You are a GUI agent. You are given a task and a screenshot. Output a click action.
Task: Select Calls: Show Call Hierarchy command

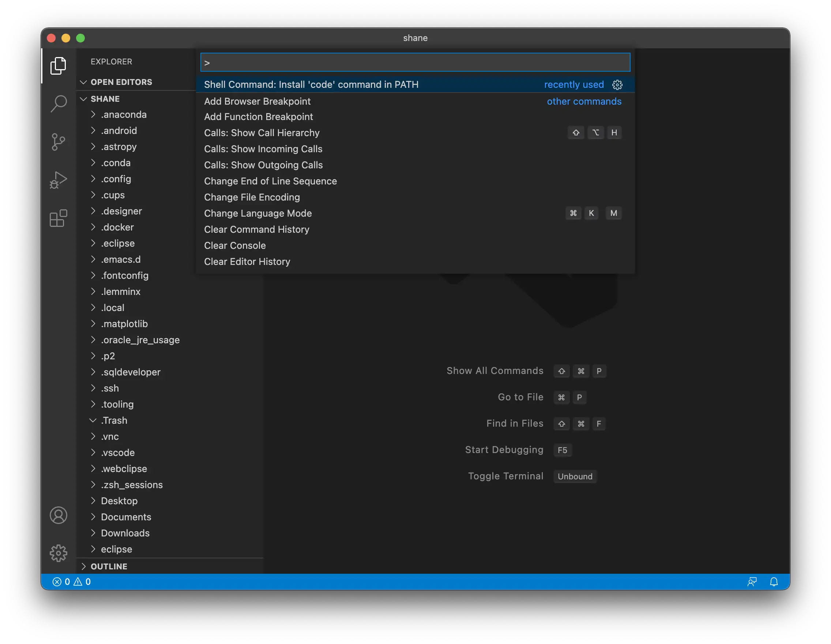[x=415, y=133]
